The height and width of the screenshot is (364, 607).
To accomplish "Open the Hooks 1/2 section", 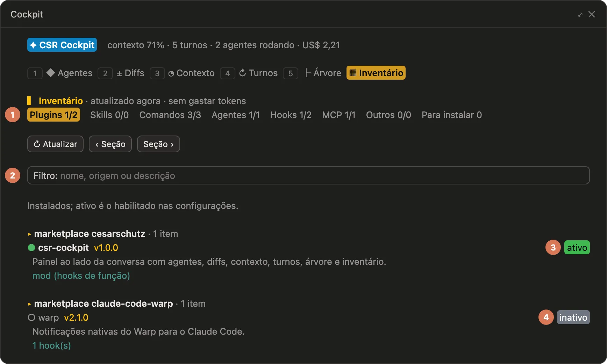I will [x=291, y=115].
